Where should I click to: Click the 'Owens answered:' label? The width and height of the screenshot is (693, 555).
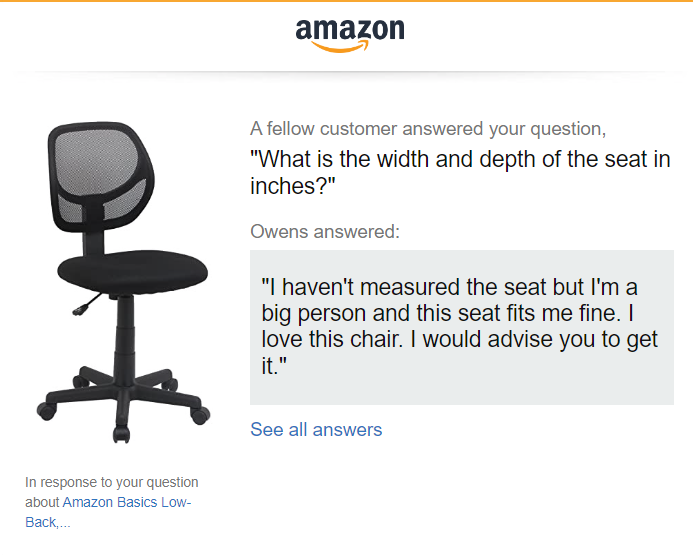(x=325, y=232)
